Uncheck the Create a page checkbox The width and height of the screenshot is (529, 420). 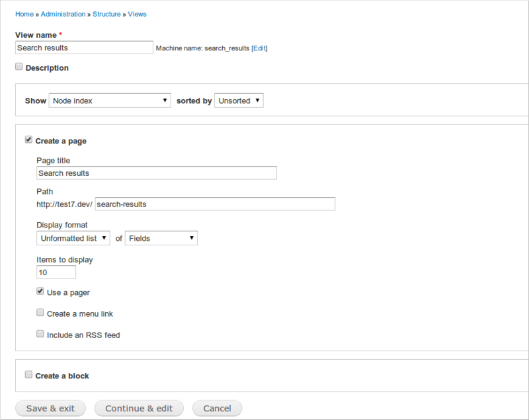coord(28,140)
